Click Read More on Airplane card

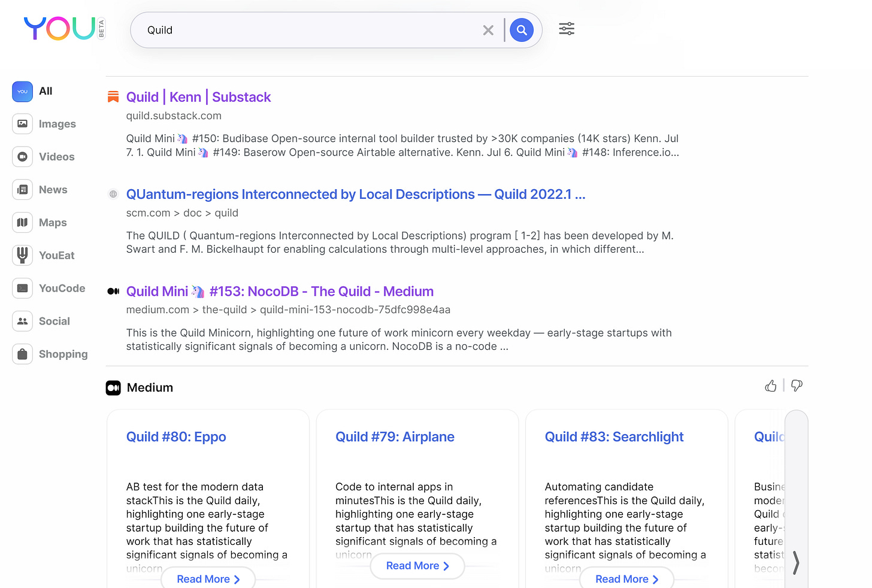pyautogui.click(x=417, y=566)
